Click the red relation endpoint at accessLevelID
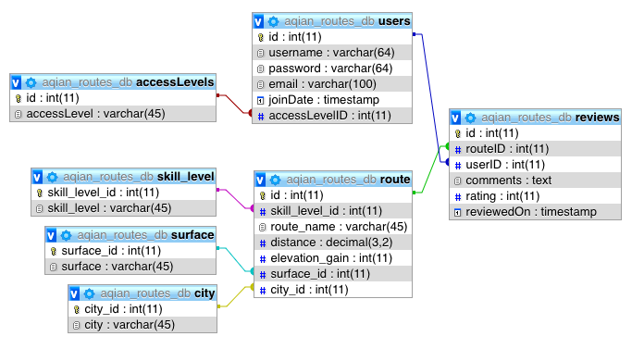The height and width of the screenshot is (349, 644). coord(250,113)
